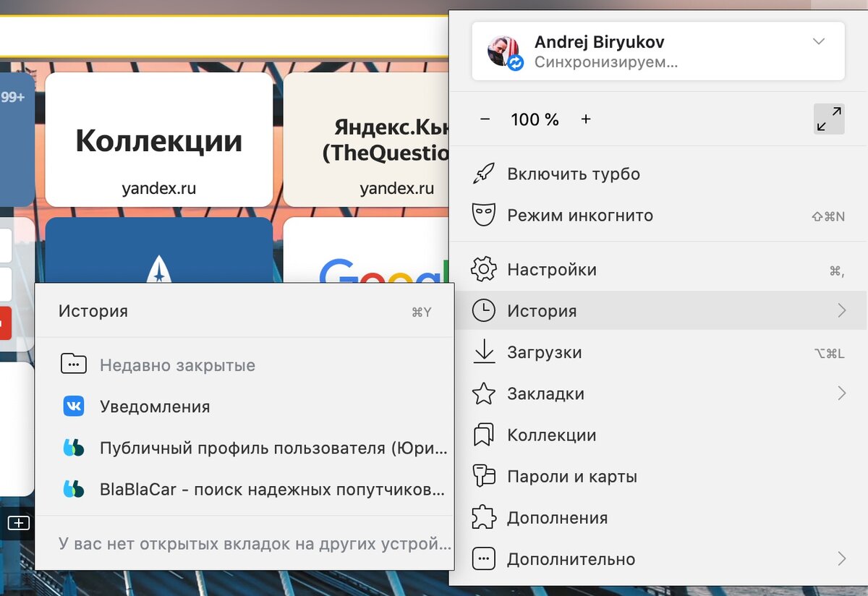Expand the Закладки submenu arrow
Viewport: 868px width, 596px height.
pyautogui.click(x=841, y=393)
